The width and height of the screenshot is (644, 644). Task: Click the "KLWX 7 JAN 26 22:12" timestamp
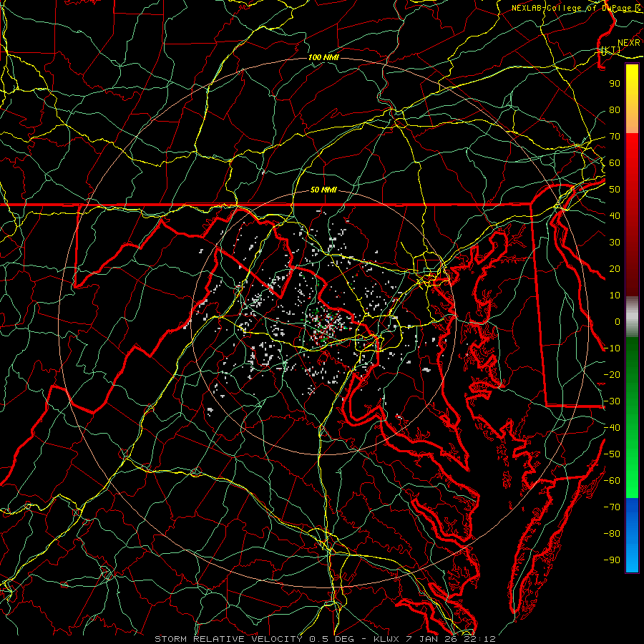[434, 639]
